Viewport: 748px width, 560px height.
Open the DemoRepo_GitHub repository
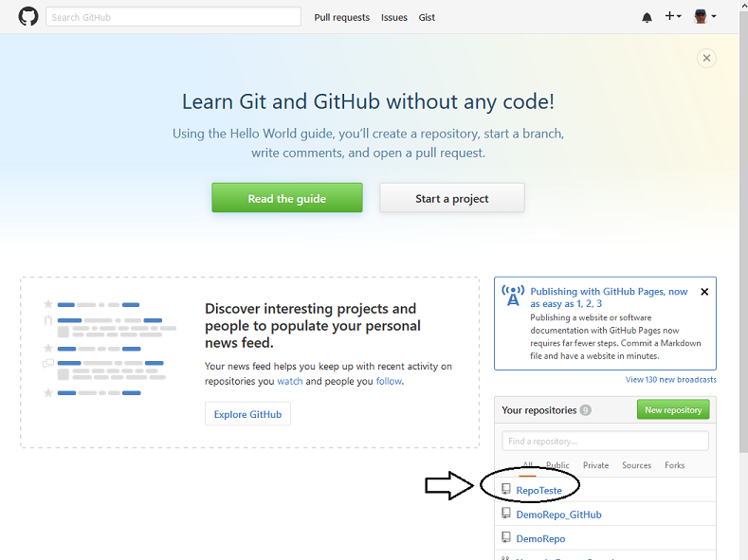[558, 515]
